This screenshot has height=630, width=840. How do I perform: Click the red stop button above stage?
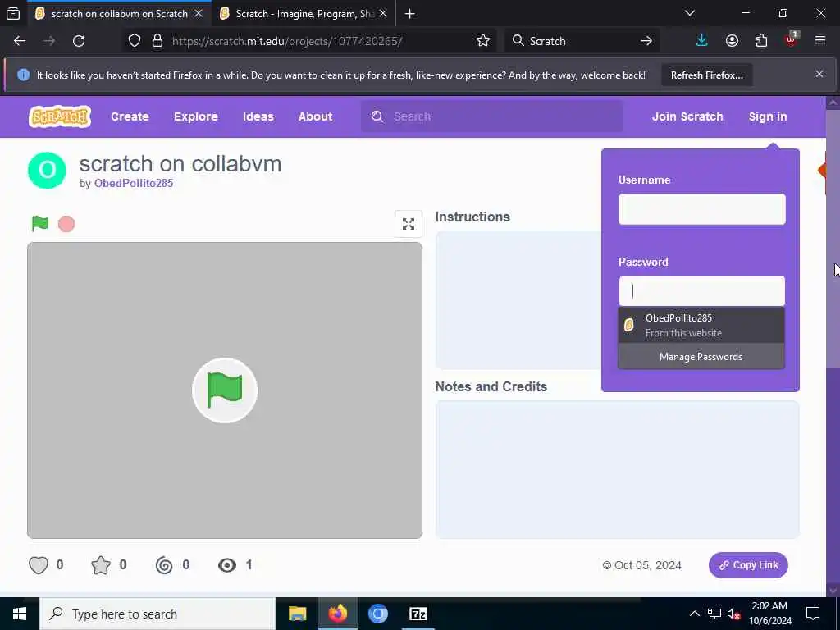[x=66, y=224]
